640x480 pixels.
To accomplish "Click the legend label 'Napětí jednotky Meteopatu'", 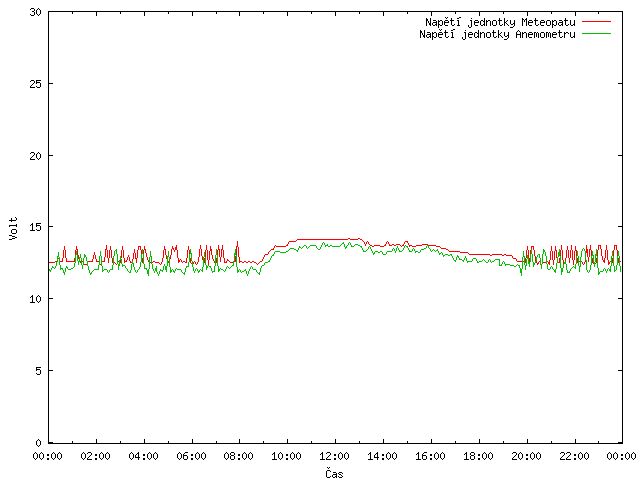I will (500, 22).
